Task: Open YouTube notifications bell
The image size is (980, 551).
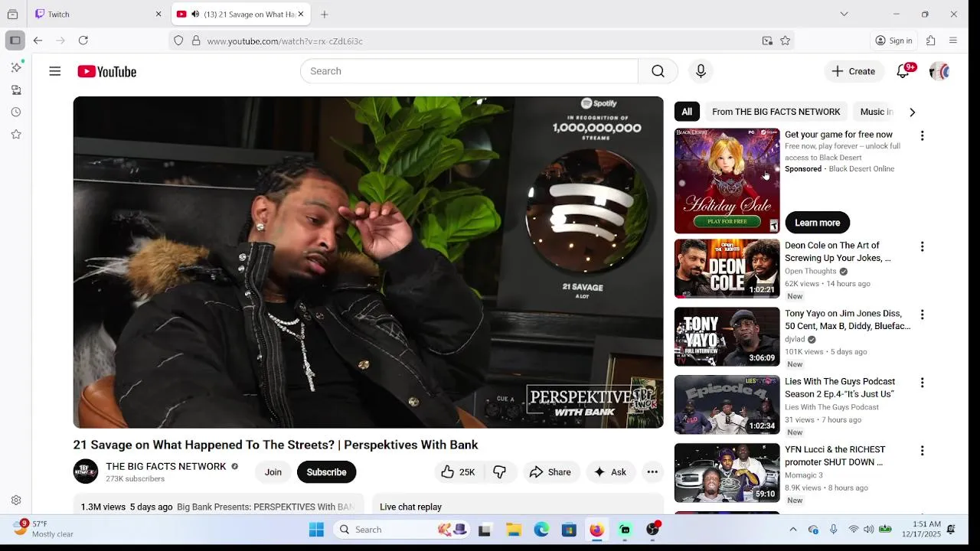Action: (903, 71)
